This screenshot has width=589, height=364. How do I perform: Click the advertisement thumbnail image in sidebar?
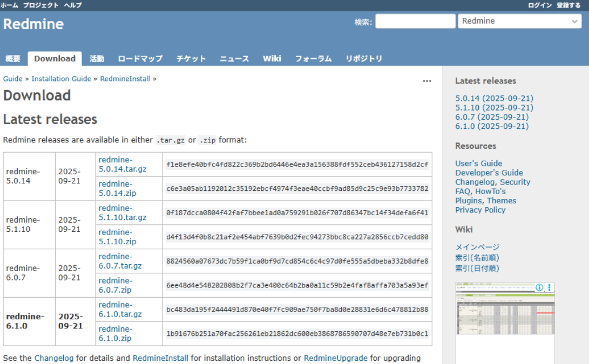pyautogui.click(x=505, y=324)
